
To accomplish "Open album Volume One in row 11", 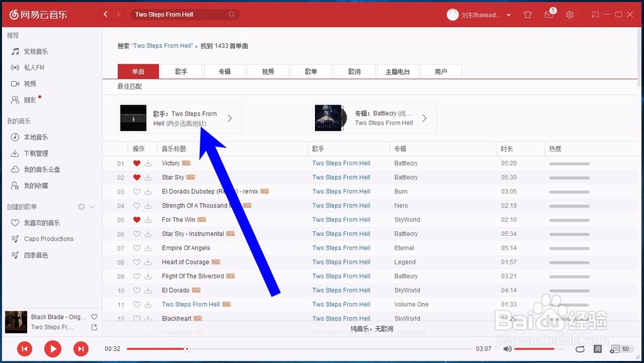I will 411,304.
